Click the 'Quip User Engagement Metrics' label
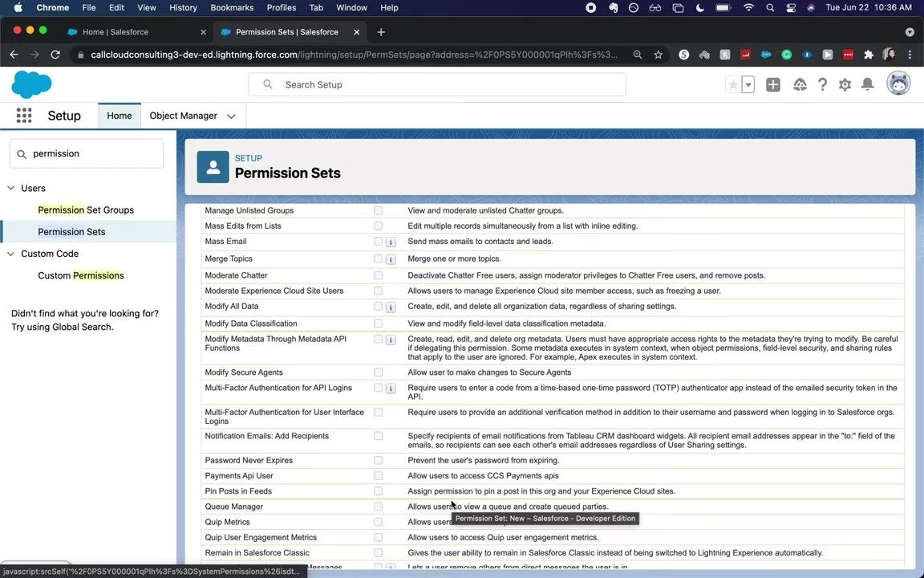 pos(261,537)
